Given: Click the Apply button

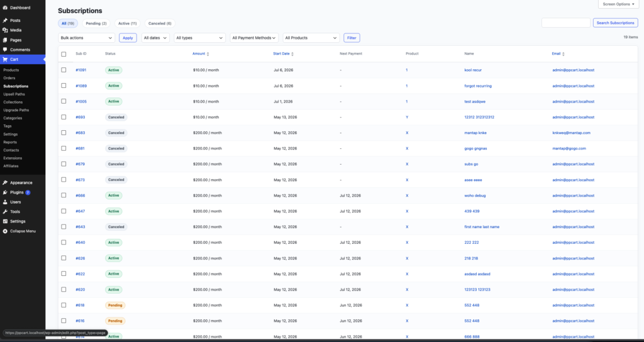Looking at the screenshot, I should click(x=128, y=38).
